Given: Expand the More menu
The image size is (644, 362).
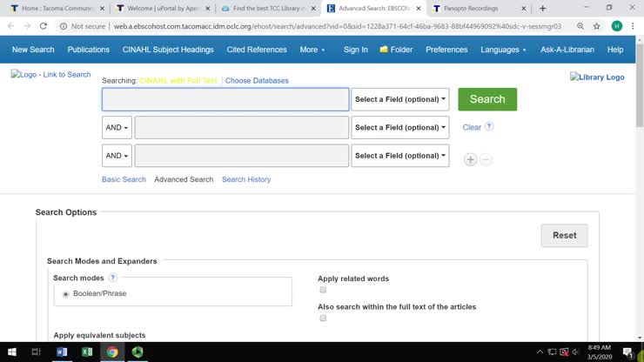Looking at the screenshot, I should tap(312, 50).
